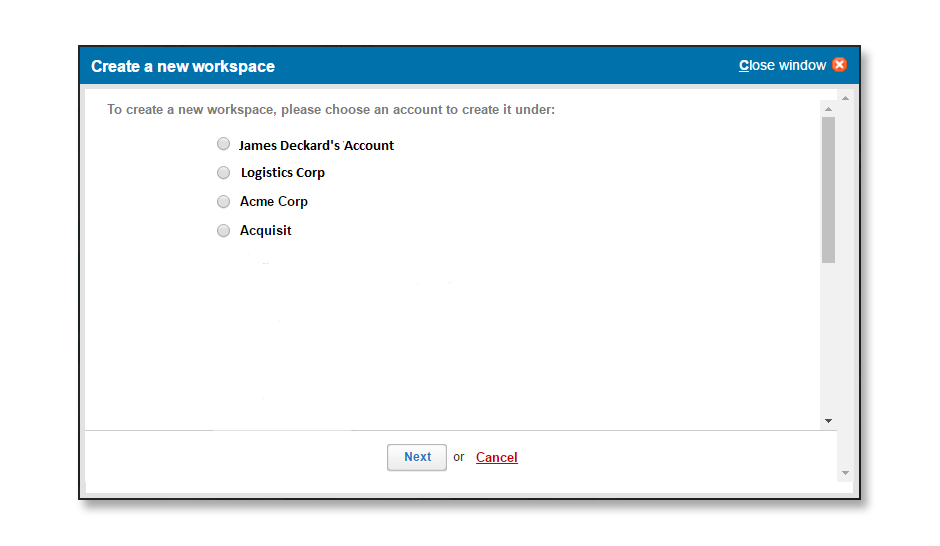Image resolution: width=940 pixels, height=546 pixels.
Task: Click the Close window text link
Action: click(x=782, y=65)
